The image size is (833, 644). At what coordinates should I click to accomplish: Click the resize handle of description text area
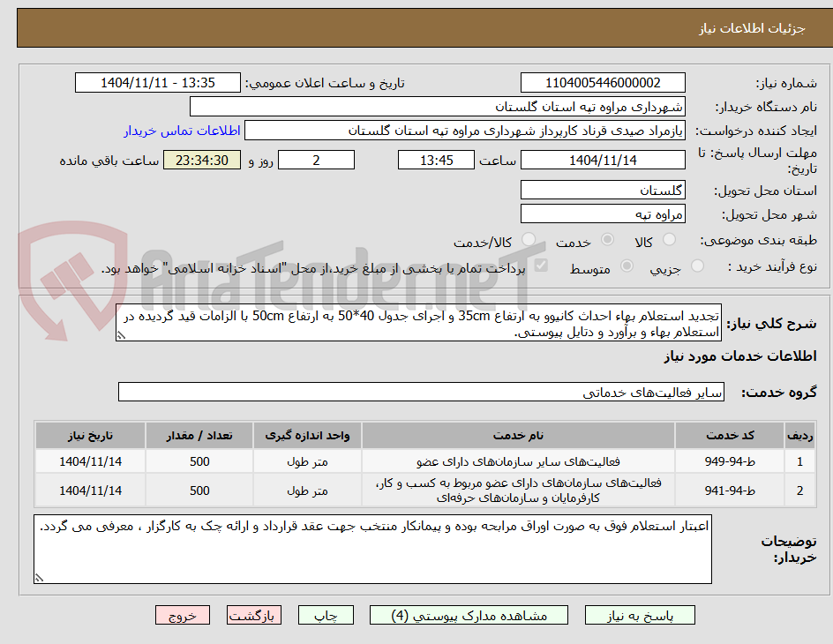click(121, 335)
